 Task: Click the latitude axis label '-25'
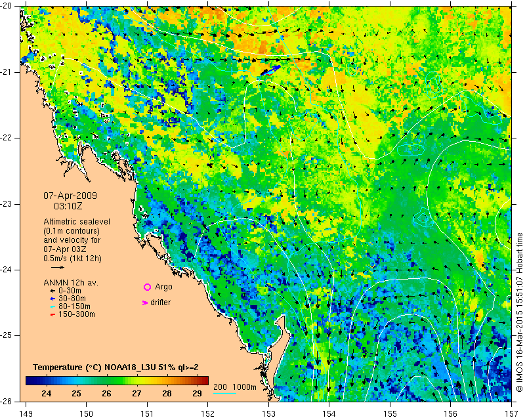(7, 335)
